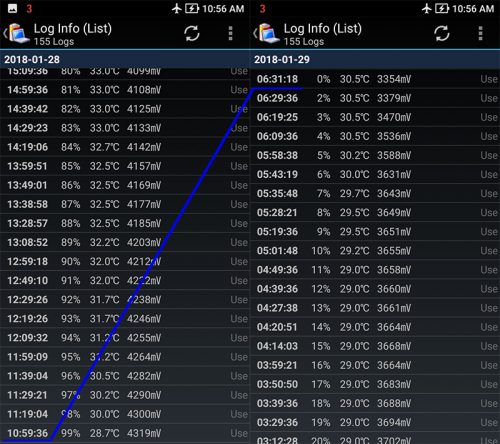Viewport: 500px width, 444px height.
Task: Open overflow menu in right Log Info screen
Action: pos(480,33)
